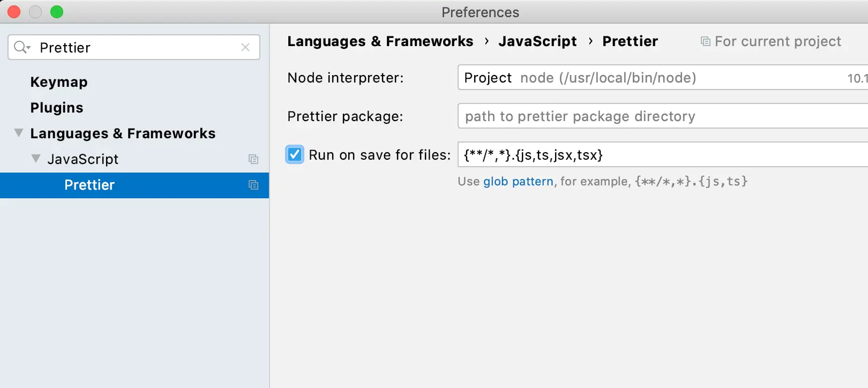The width and height of the screenshot is (868, 388).
Task: Click the search magnifier icon
Action: tap(21, 47)
